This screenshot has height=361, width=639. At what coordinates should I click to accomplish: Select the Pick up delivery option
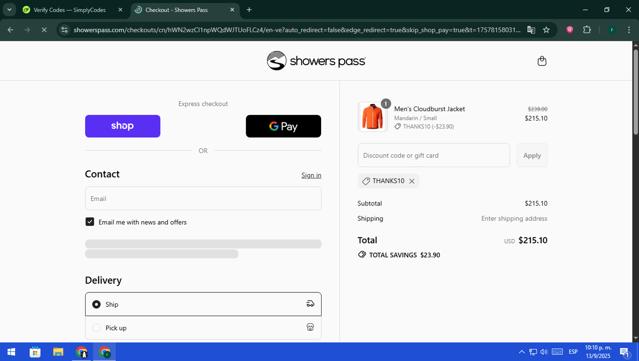tap(203, 328)
